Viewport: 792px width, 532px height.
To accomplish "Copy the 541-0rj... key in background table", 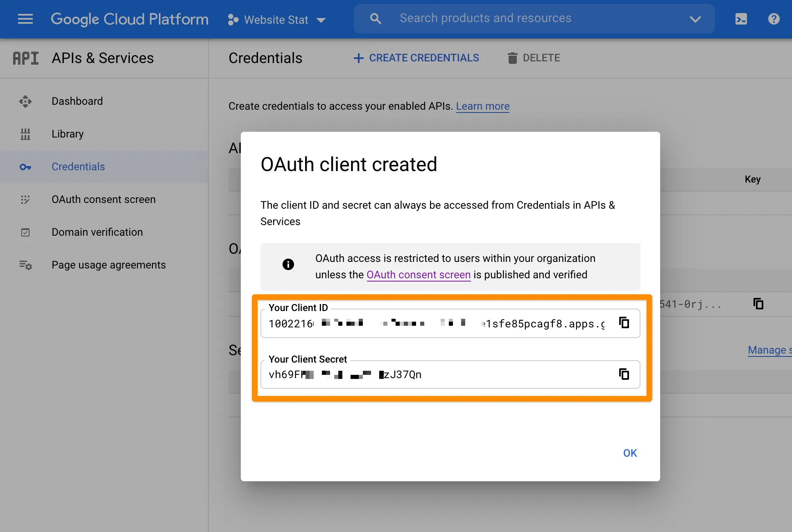I will tap(758, 304).
